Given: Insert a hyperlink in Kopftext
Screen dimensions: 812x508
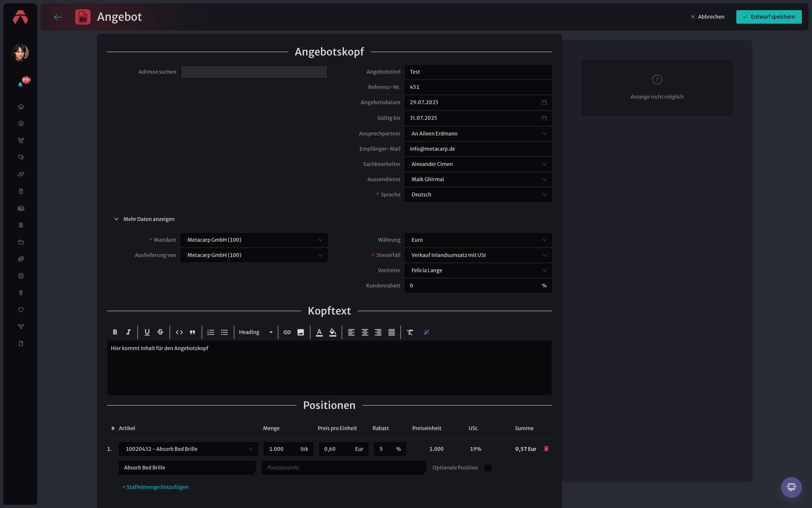Looking at the screenshot, I should [287, 332].
